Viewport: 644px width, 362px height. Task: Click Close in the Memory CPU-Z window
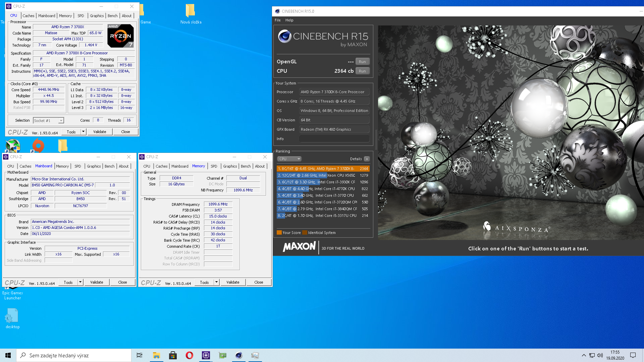coord(259,282)
